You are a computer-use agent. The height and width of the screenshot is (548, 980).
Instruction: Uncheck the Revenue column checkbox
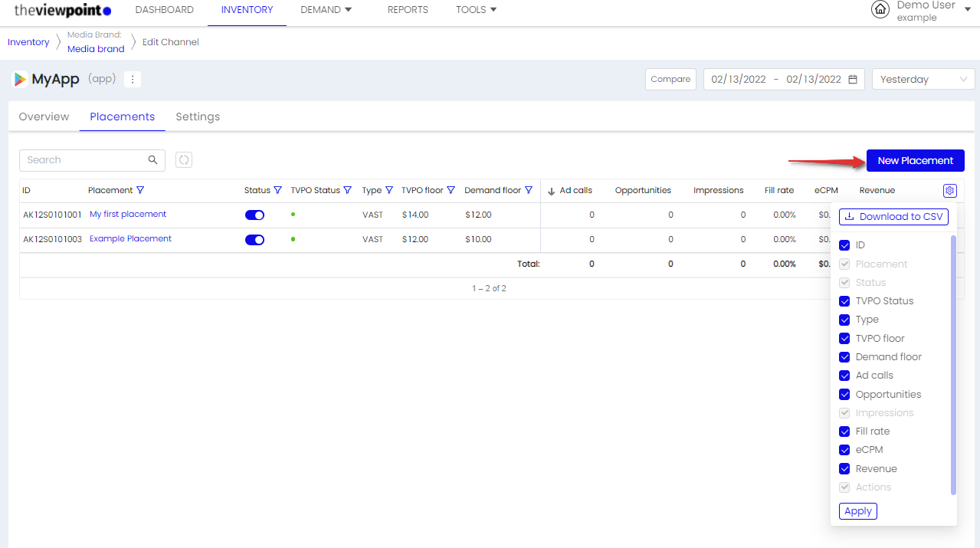(844, 468)
